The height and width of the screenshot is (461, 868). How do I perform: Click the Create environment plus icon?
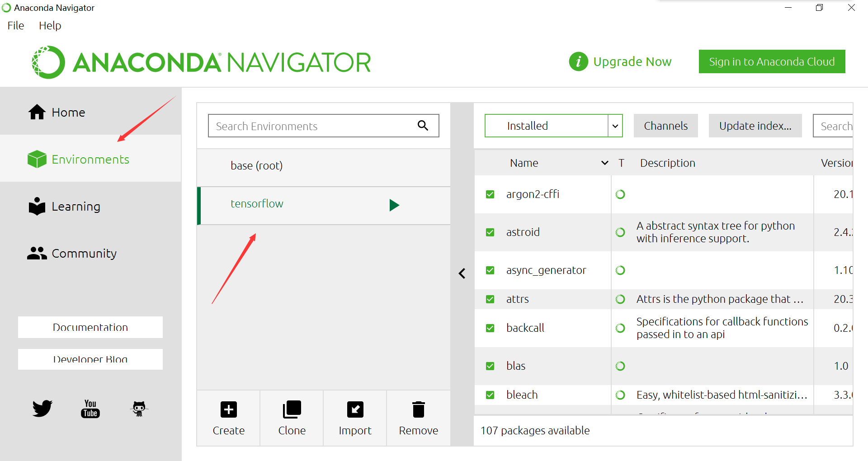[x=228, y=409]
